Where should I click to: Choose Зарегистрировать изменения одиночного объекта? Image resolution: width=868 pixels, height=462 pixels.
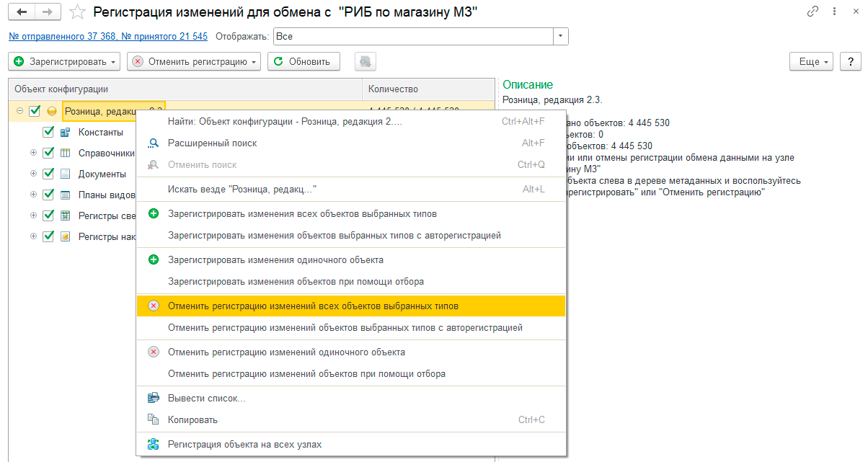tap(350, 259)
